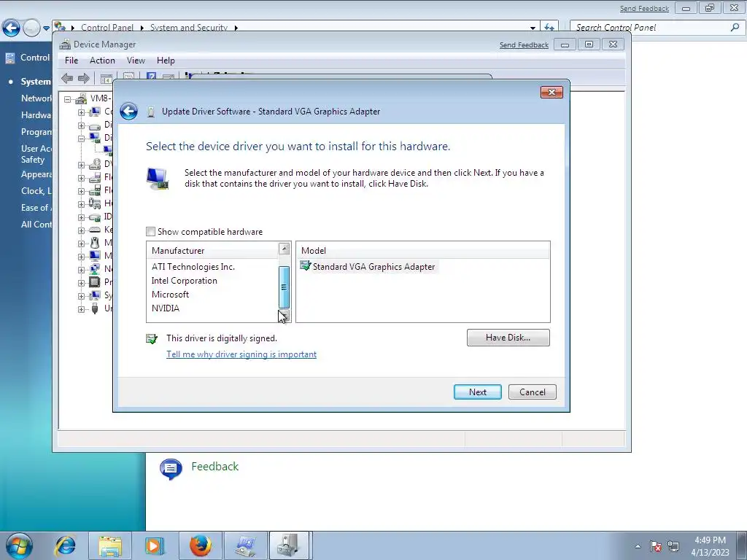Select the keyboard category icon
The width and height of the screenshot is (747, 560).
pos(95,230)
